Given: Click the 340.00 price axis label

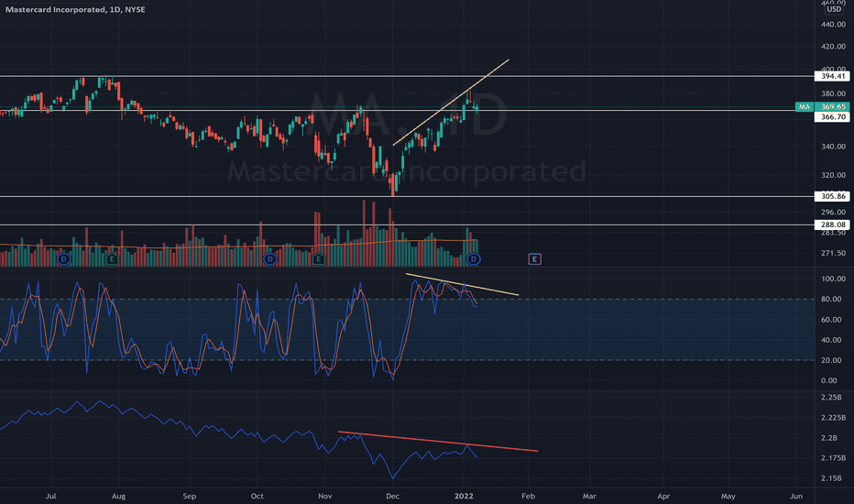Looking at the screenshot, I should click(x=833, y=147).
